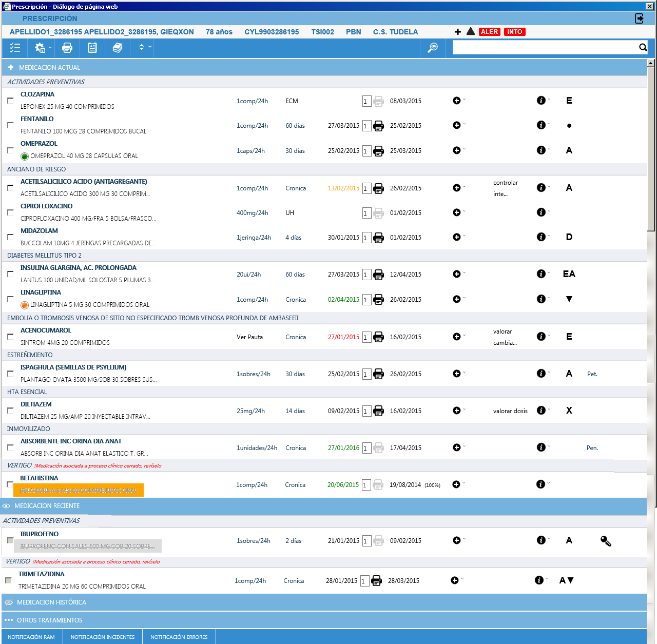Click the info icon for DILTIAZEM
657x644 pixels.
541,411
